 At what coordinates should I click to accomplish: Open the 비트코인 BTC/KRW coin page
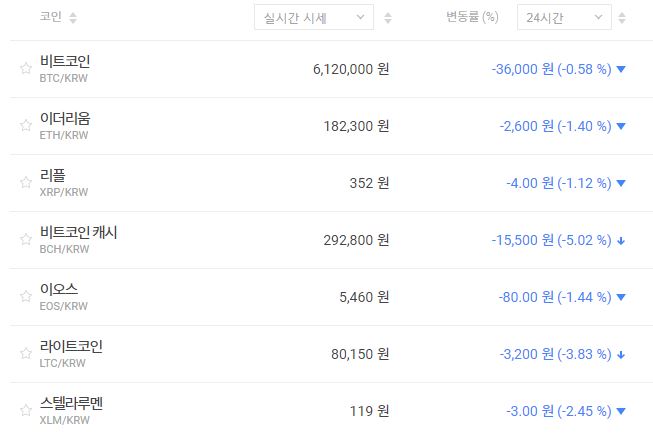click(64, 61)
